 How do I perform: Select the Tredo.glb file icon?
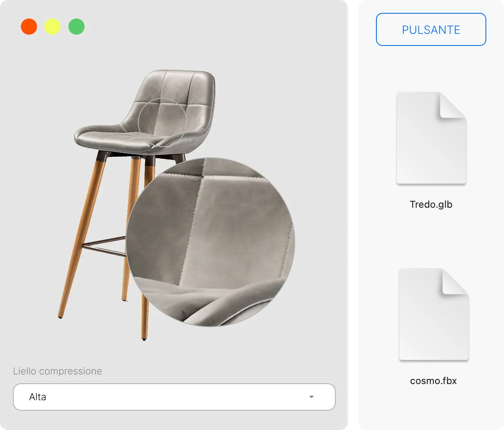point(432,138)
